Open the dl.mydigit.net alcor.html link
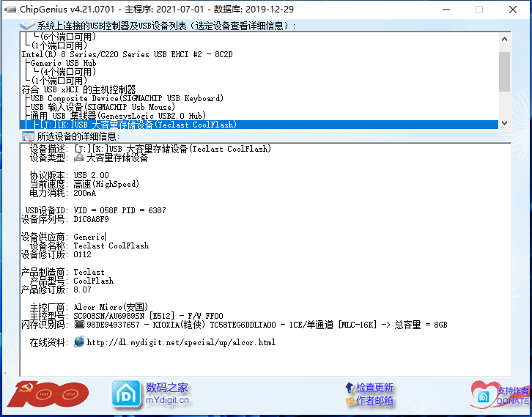The height and width of the screenshot is (417, 532). click(x=181, y=342)
